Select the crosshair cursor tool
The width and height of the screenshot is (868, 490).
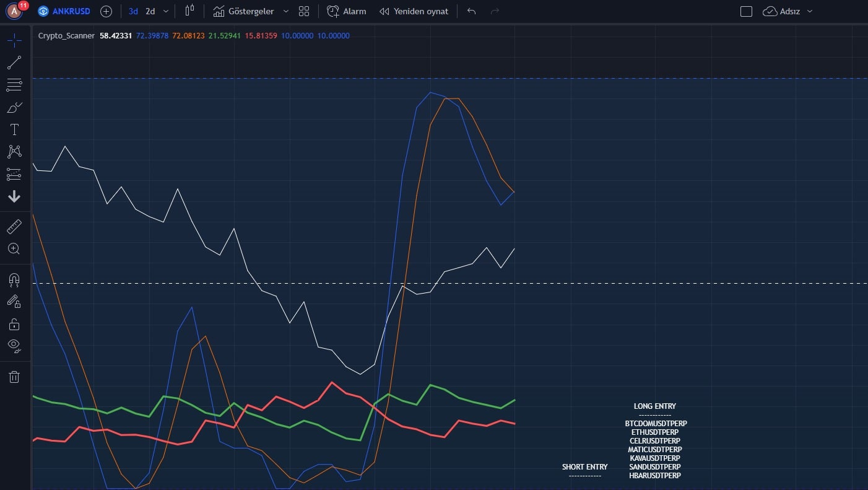click(x=14, y=40)
